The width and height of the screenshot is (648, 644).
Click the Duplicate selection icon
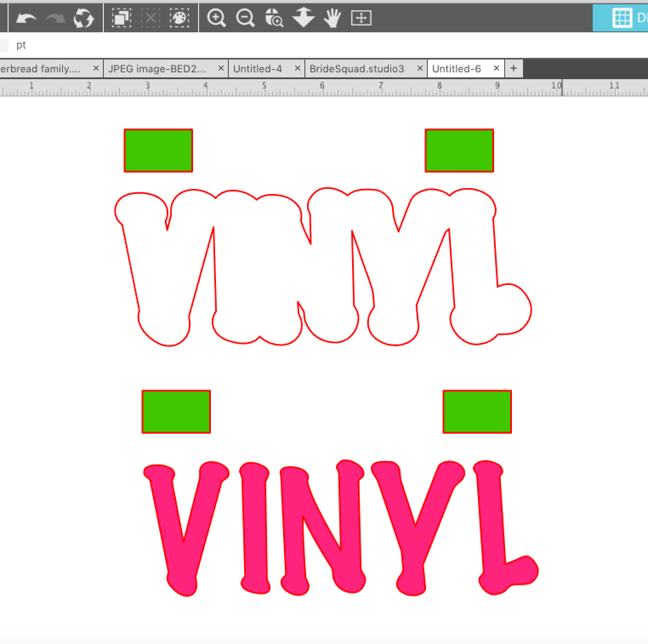pyautogui.click(x=121, y=18)
